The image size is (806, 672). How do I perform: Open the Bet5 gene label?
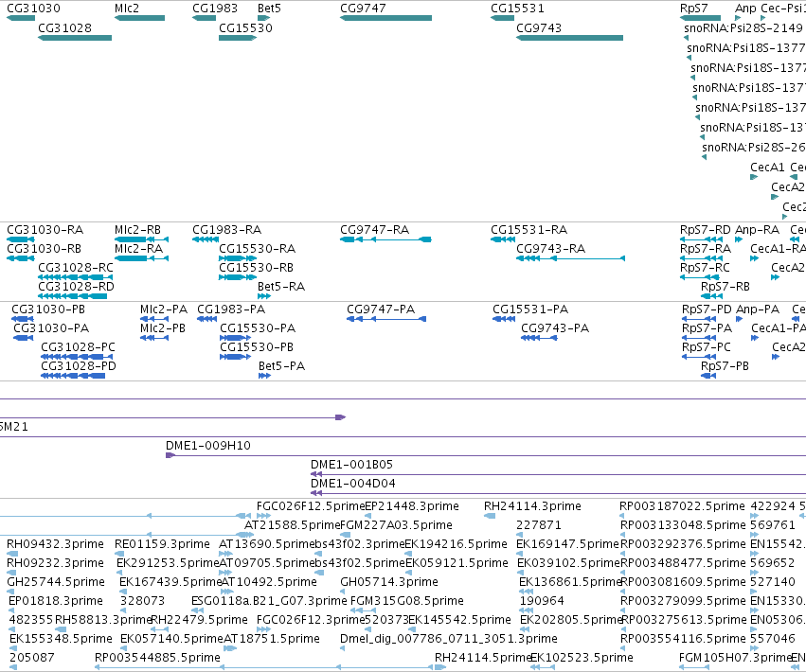coord(269,9)
